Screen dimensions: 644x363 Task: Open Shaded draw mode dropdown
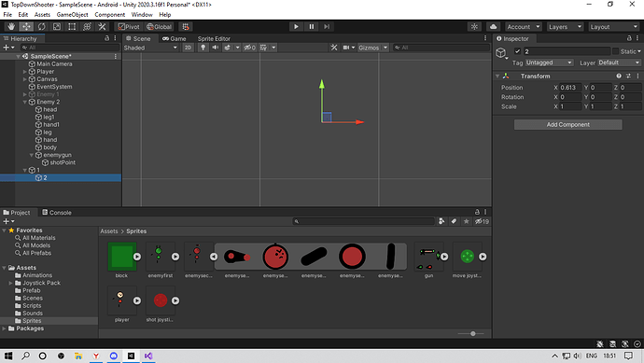pos(150,48)
